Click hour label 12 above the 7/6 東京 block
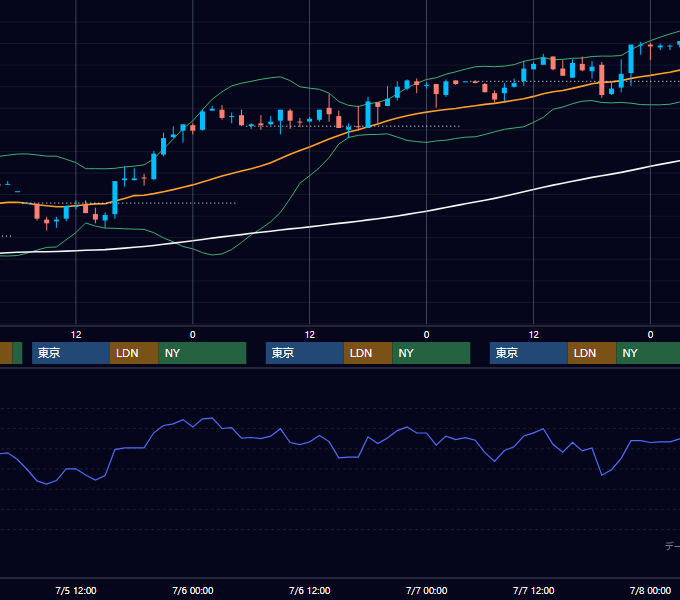Image resolution: width=680 pixels, height=600 pixels. click(310, 335)
